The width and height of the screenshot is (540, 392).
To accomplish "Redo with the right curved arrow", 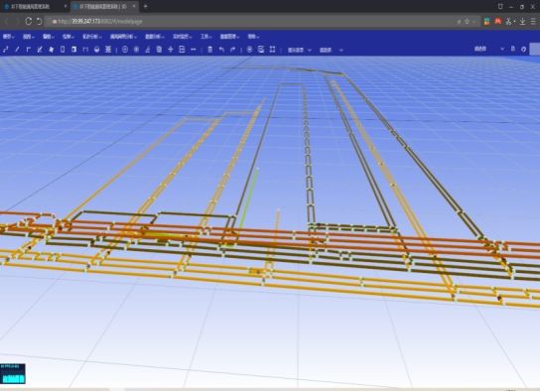I will point(233,50).
